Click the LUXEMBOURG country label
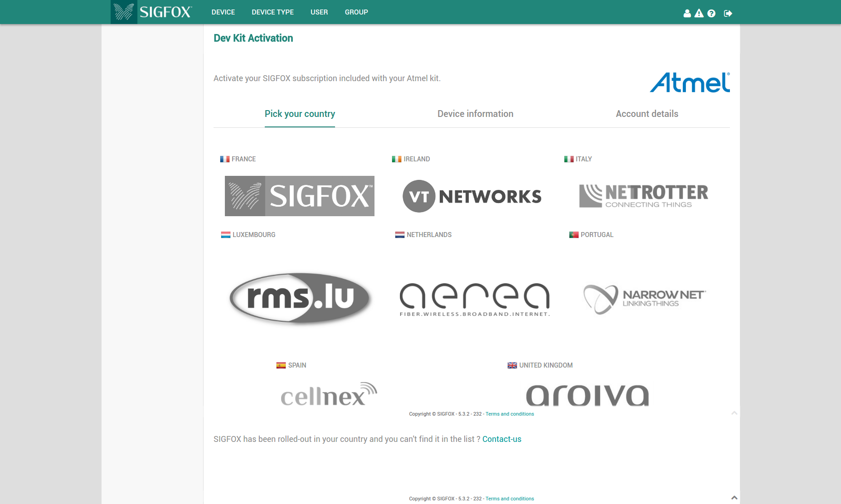 pos(254,235)
